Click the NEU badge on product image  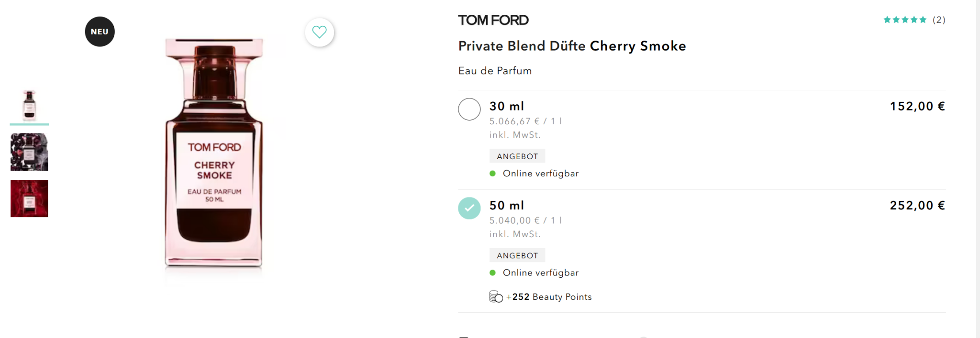[x=100, y=32]
